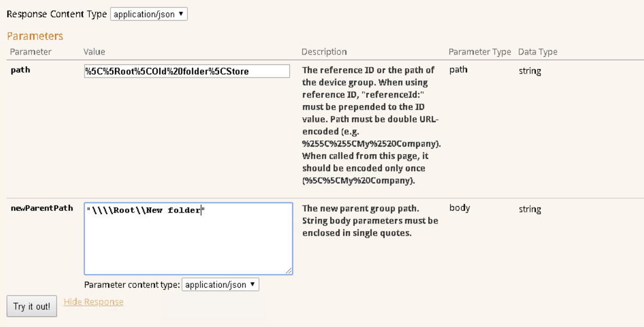Click the Description column header
Viewport: 644px width, 327px height.
[x=324, y=52]
